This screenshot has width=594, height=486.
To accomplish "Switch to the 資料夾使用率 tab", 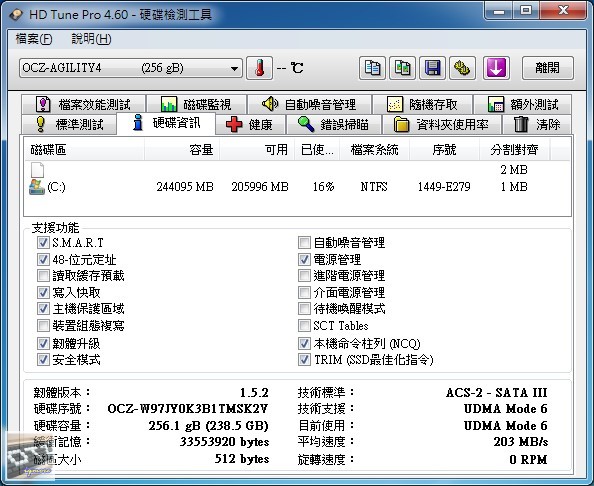I will [442, 124].
